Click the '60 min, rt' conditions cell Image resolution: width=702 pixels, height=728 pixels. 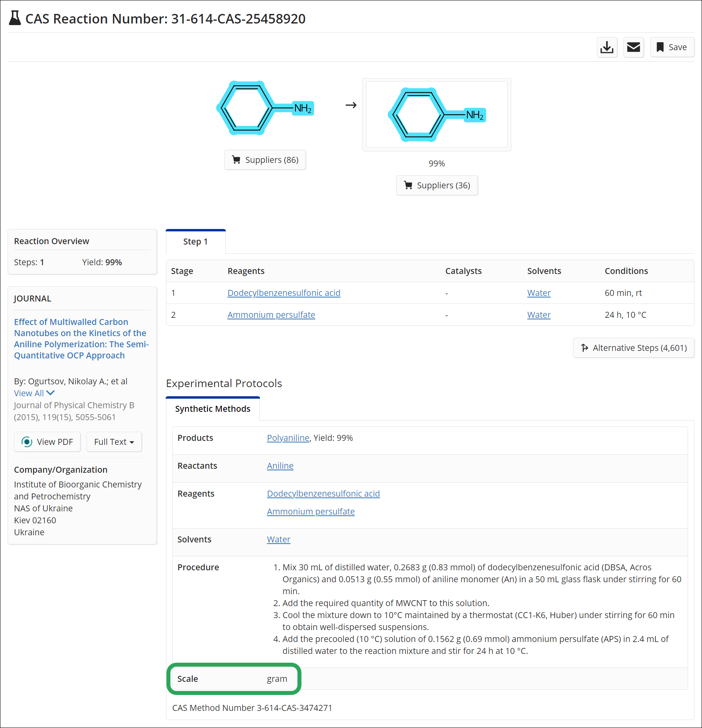click(x=623, y=293)
